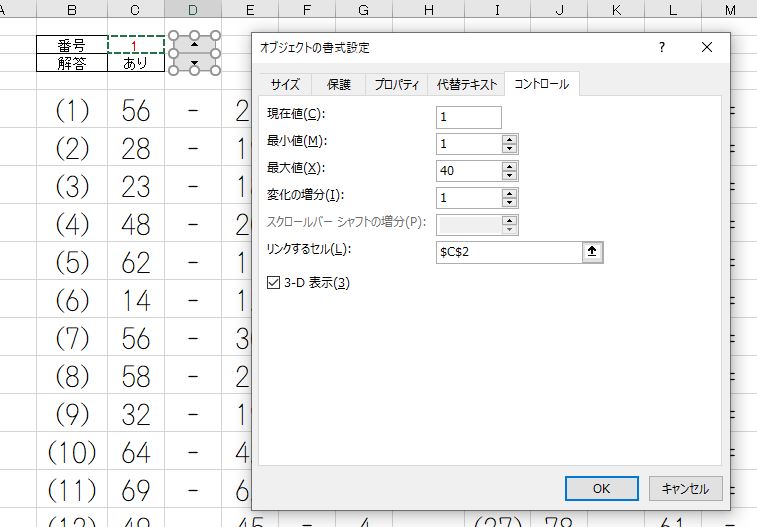The height and width of the screenshot is (527, 757).
Task: Select column F header
Action: point(307,10)
